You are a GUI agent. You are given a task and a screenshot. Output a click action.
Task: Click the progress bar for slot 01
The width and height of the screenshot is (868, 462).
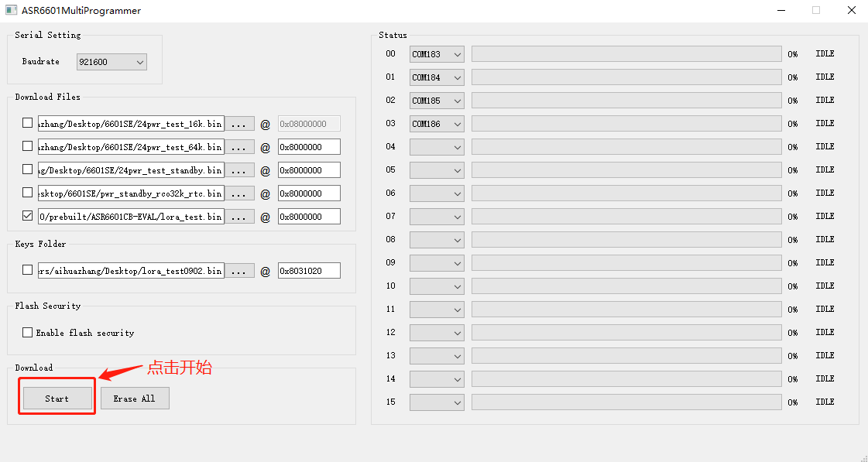(x=626, y=77)
